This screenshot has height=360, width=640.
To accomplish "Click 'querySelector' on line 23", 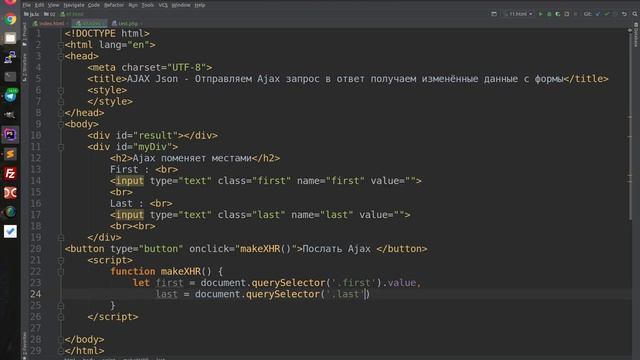I will pyautogui.click(x=288, y=283).
